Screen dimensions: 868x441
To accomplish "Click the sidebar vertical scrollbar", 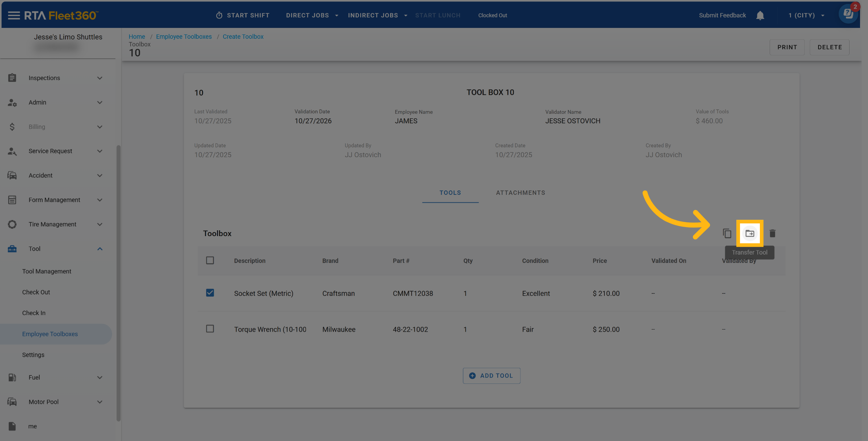I will coord(118,282).
